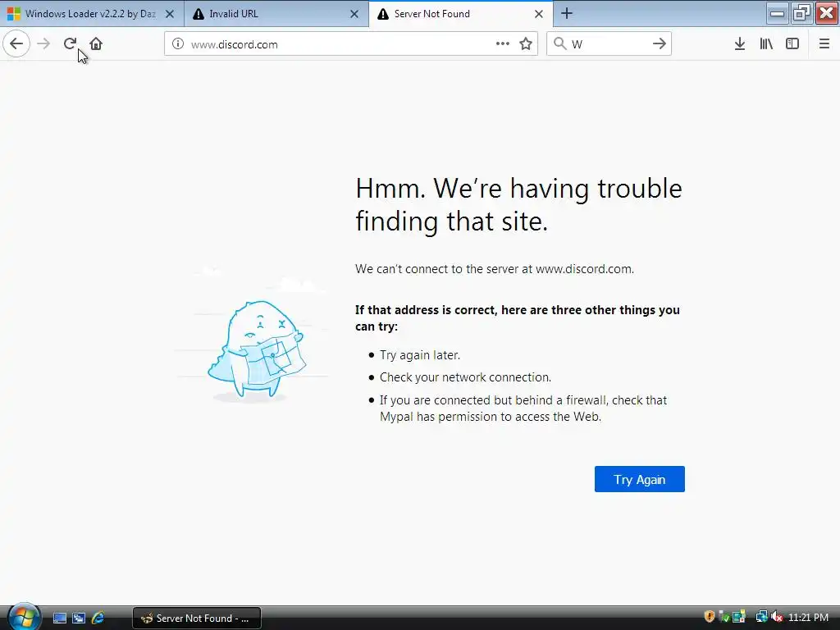Go back one page
840x630 pixels.
[x=16, y=43]
